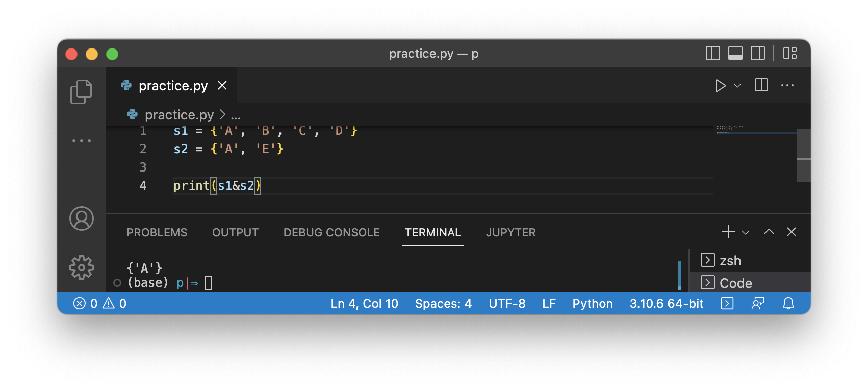Open the Manage gear icon
The width and height of the screenshot is (868, 390).
click(x=82, y=267)
